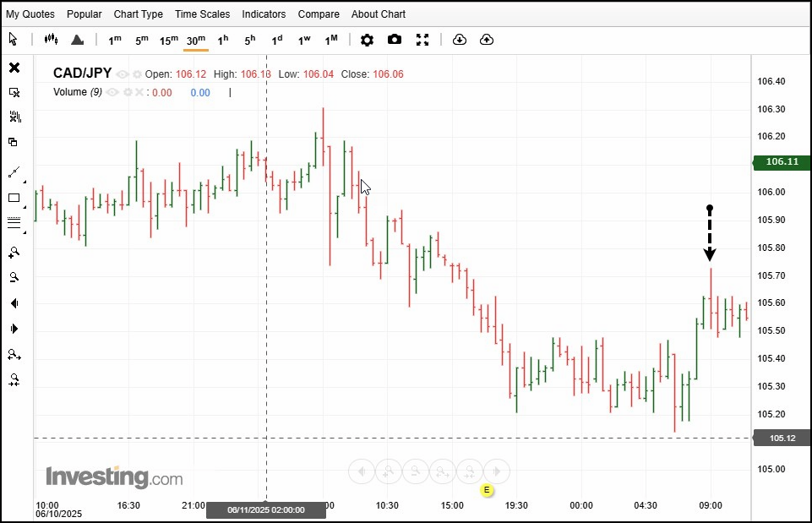812x523 pixels.
Task: Select the trend line drawing tool
Action: (x=14, y=172)
